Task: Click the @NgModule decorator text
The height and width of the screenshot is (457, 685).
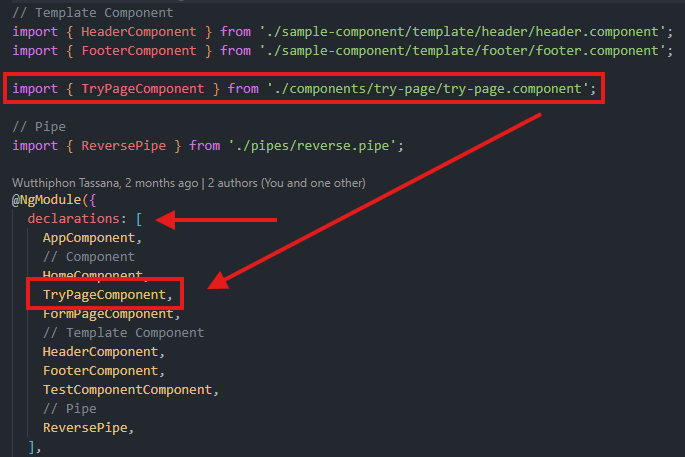Action: pos(46,200)
